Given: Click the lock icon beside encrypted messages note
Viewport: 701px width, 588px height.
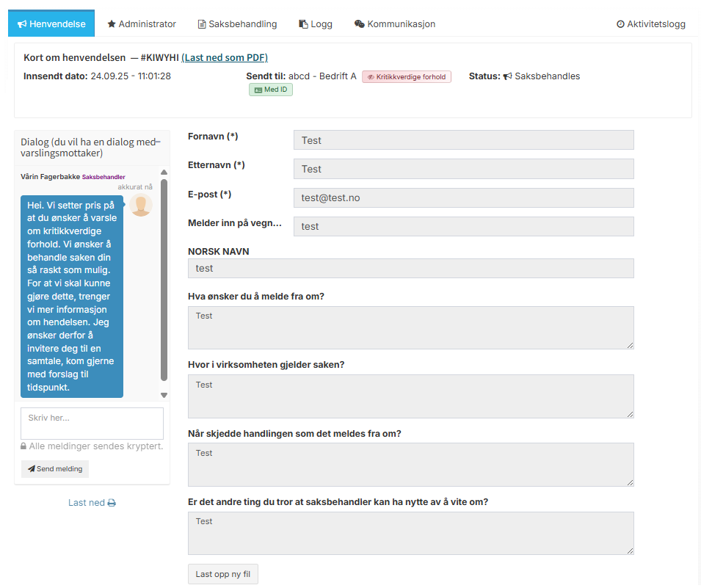Looking at the screenshot, I should pos(24,446).
